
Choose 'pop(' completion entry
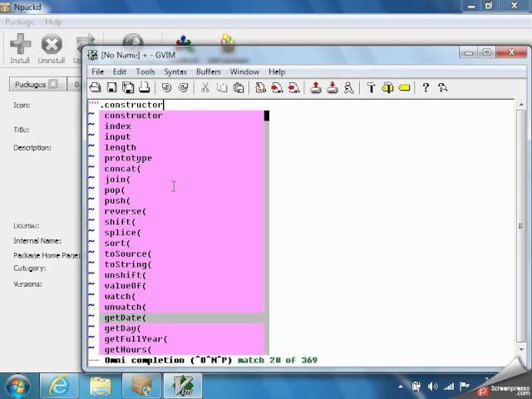(x=181, y=190)
